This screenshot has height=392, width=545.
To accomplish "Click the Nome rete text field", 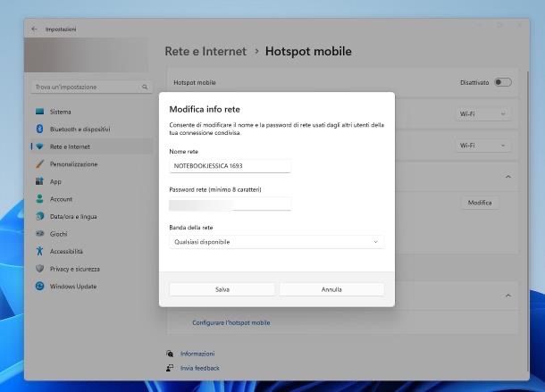I will 230,166.
